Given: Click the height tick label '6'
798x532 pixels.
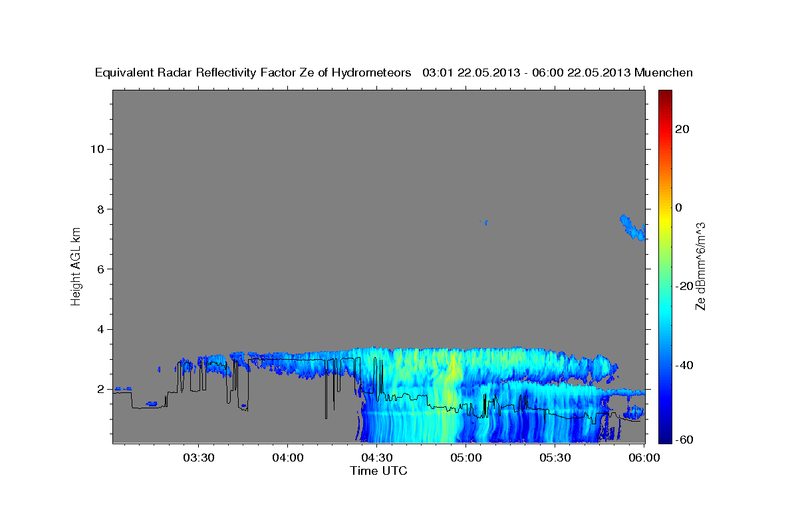Looking at the screenshot, I should [x=101, y=269].
